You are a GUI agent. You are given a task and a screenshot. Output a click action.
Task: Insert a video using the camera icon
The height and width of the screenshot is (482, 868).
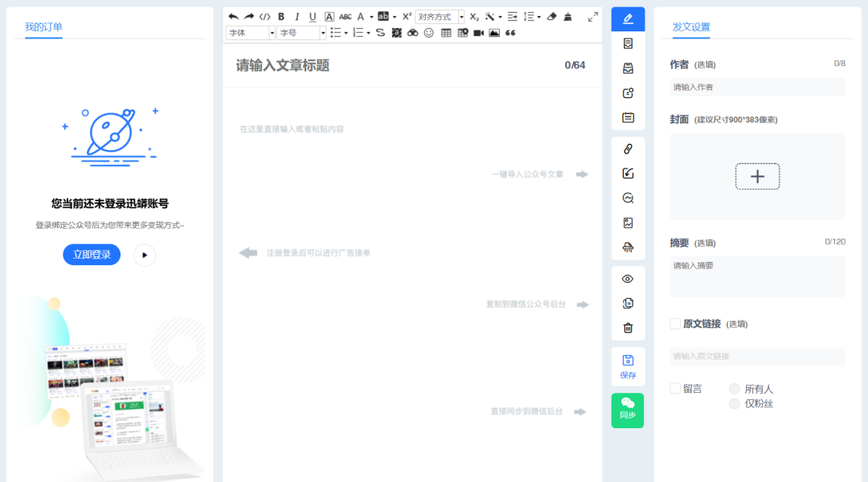[478, 33]
